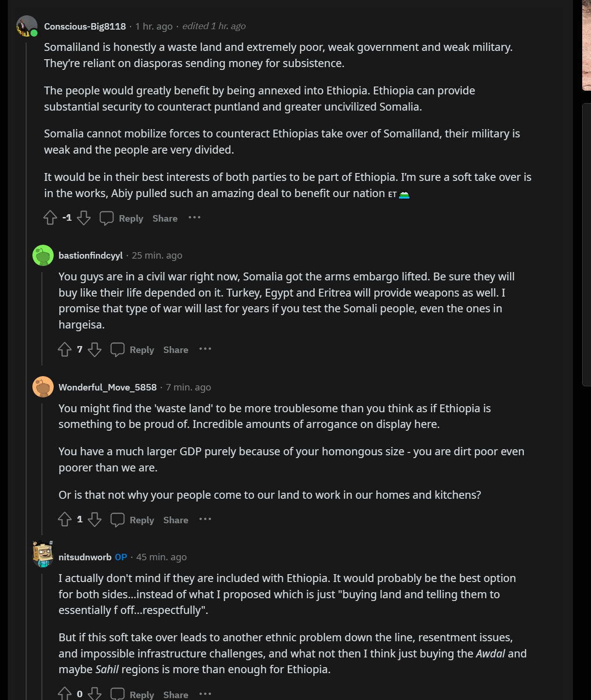Click nitsudnworb's avatar thumbnail
This screenshot has height=700, width=591.
(x=43, y=554)
